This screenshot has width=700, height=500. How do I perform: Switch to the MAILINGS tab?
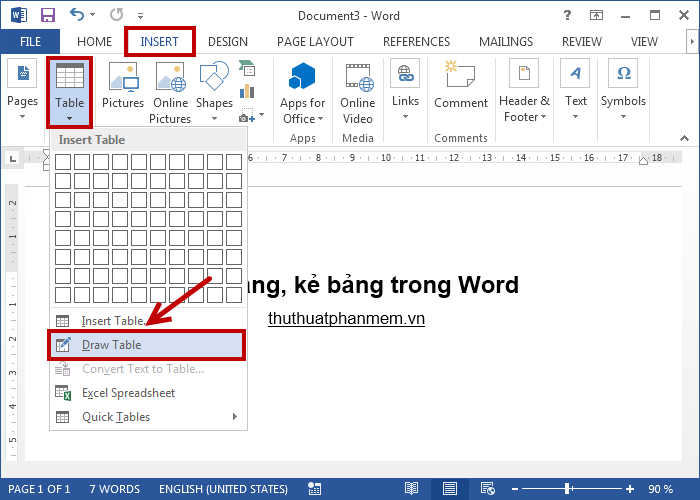point(506,42)
